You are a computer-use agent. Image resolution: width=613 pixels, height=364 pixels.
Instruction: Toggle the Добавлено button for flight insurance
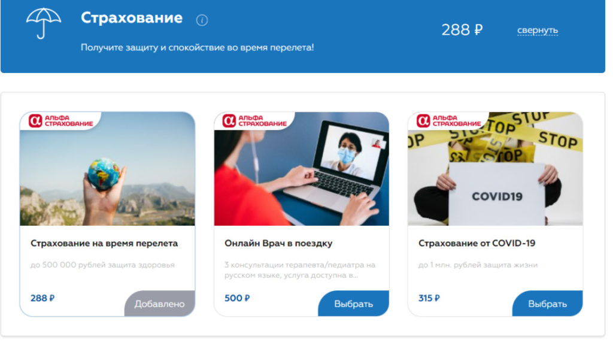pyautogui.click(x=159, y=304)
